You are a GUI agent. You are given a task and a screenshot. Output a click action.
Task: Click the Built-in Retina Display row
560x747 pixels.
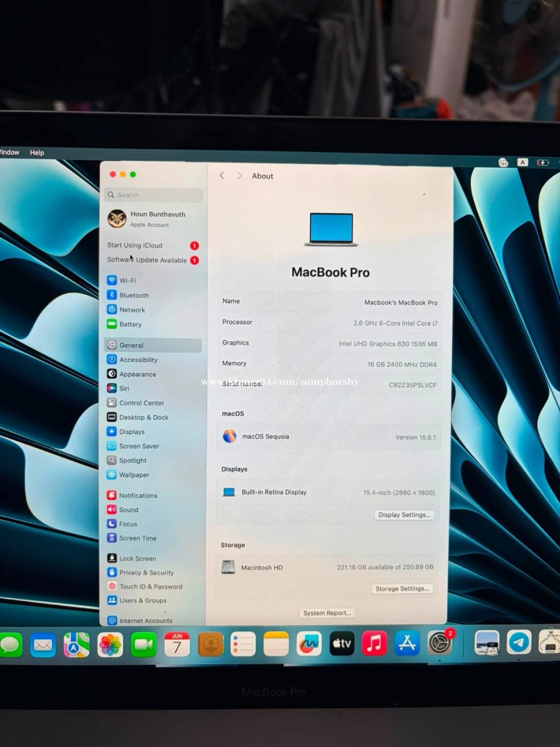329,492
